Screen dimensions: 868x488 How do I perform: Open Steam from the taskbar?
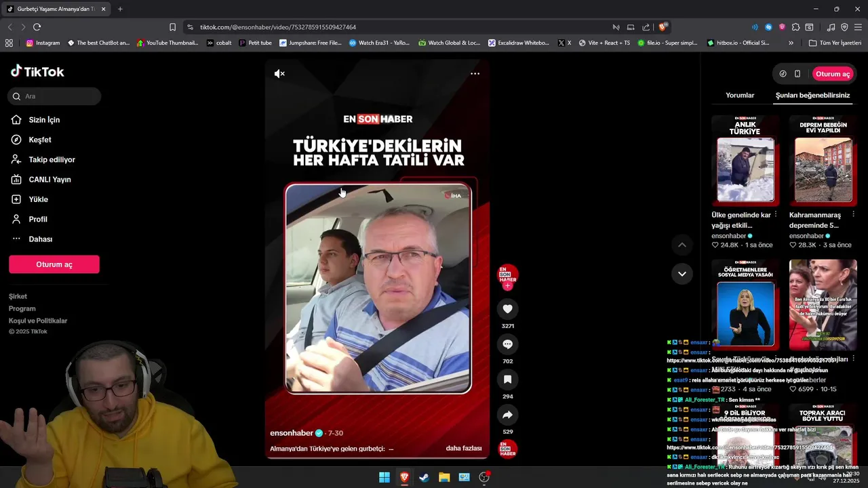[424, 477]
